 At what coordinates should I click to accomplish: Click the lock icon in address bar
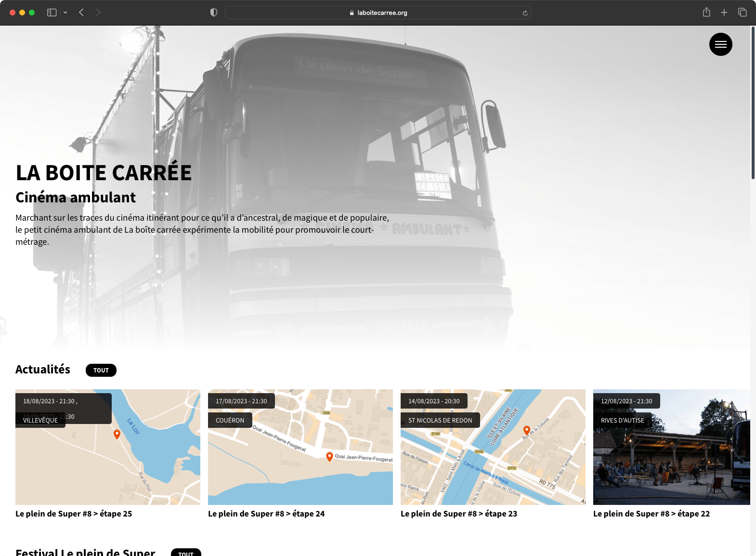pyautogui.click(x=352, y=13)
